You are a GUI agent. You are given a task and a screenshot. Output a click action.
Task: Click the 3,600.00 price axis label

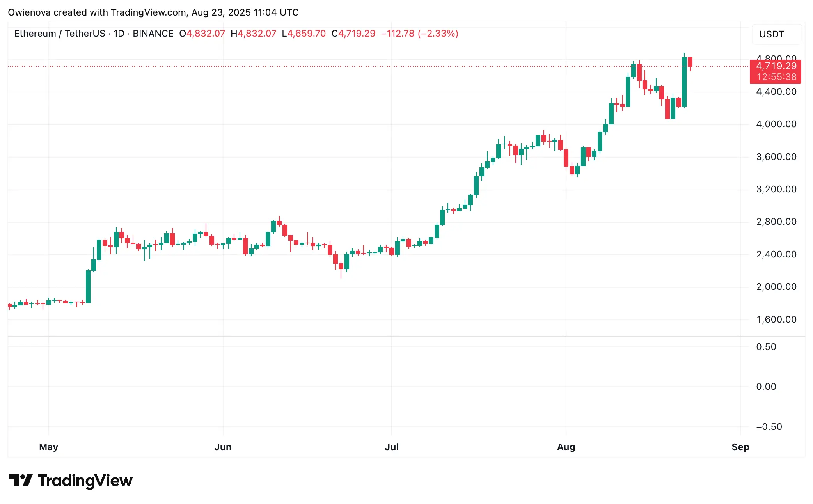click(776, 157)
